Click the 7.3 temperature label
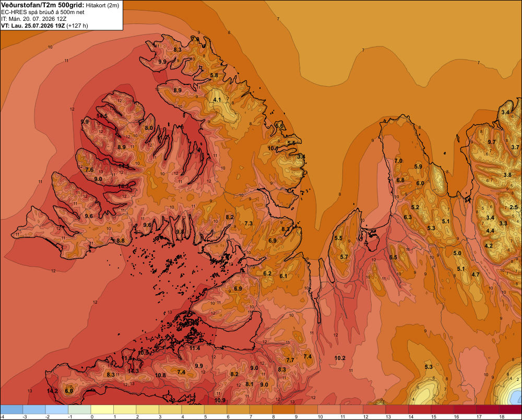Image resolution: width=522 pixels, height=420 pixels. point(248,223)
